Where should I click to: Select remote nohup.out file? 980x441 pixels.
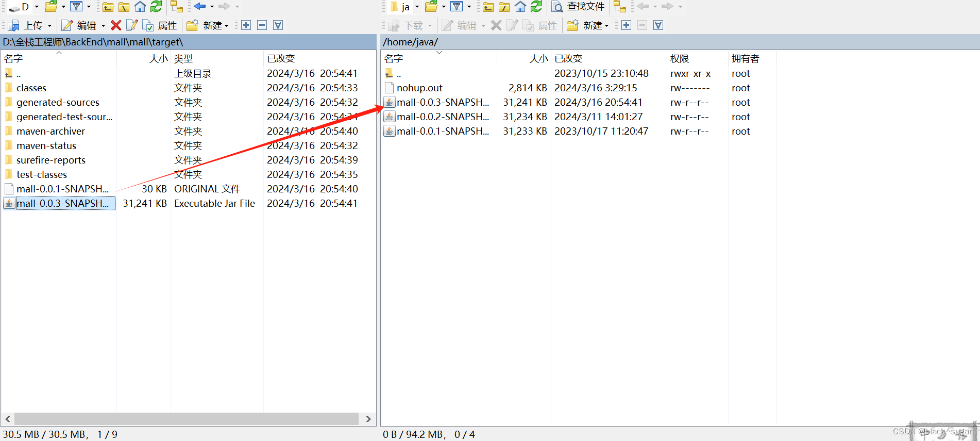pyautogui.click(x=419, y=88)
